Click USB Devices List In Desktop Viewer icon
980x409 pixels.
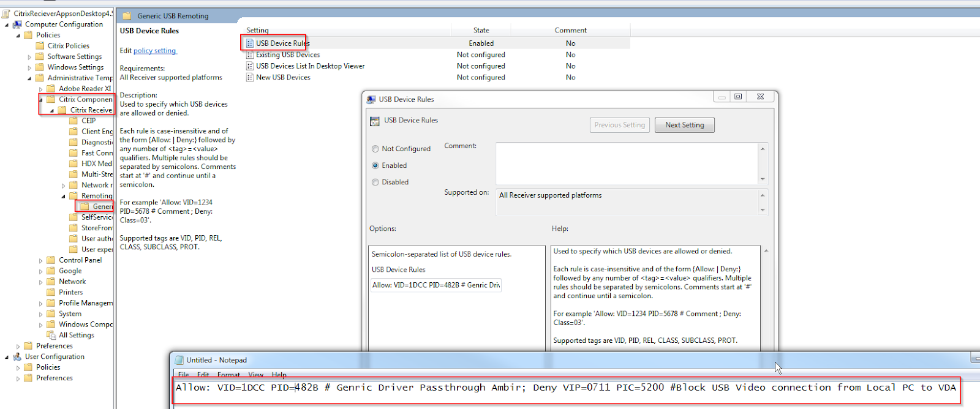(250, 66)
